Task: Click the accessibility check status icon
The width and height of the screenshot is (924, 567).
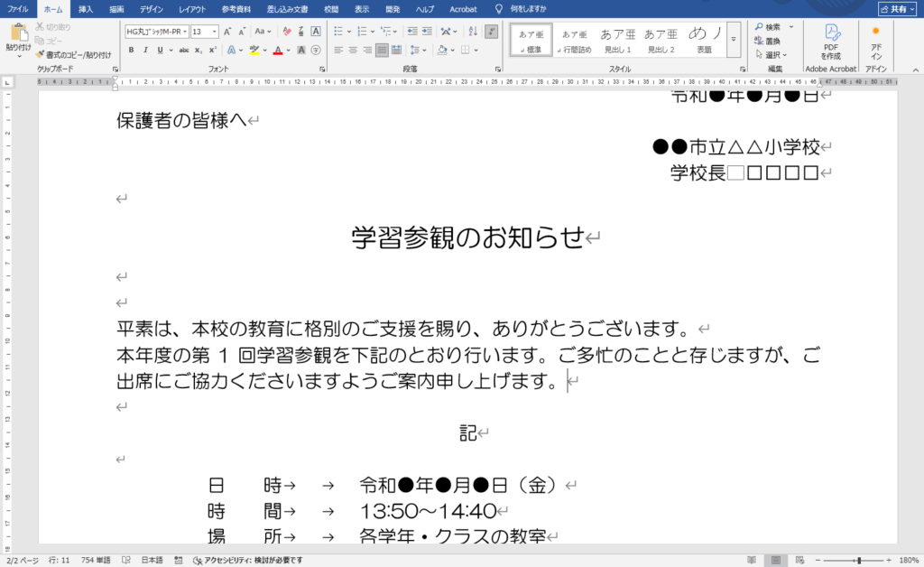Action: (198, 560)
